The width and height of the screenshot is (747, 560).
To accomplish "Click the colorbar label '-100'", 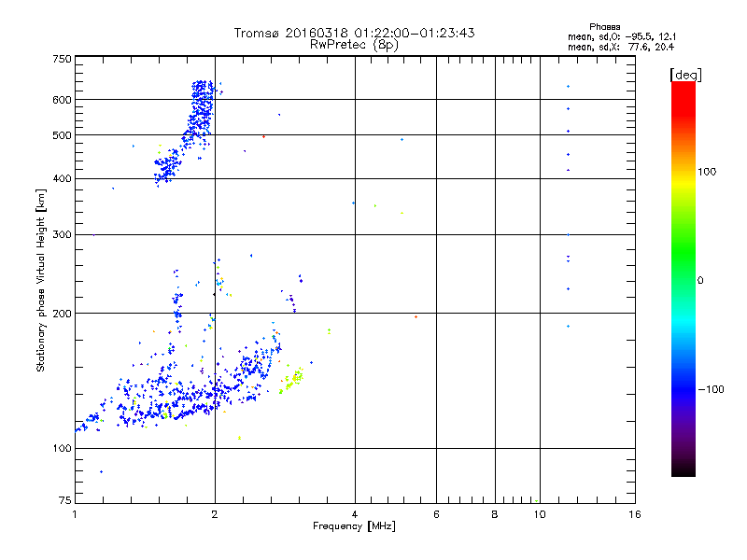I will pyautogui.click(x=711, y=389).
